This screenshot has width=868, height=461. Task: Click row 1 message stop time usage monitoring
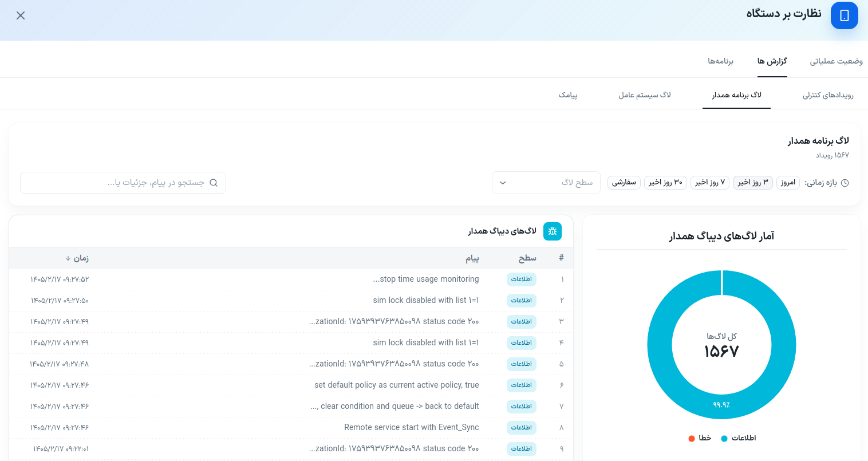426,279
